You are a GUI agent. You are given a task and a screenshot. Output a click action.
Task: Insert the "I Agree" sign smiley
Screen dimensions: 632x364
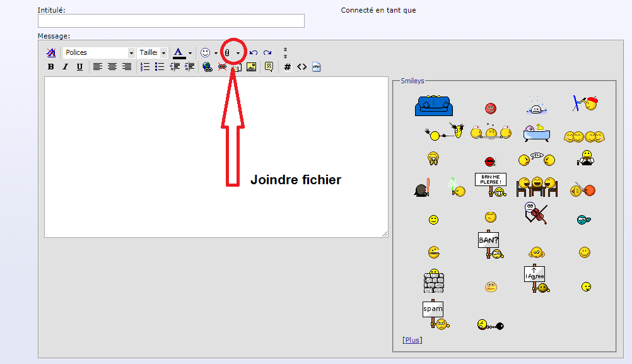click(x=537, y=279)
